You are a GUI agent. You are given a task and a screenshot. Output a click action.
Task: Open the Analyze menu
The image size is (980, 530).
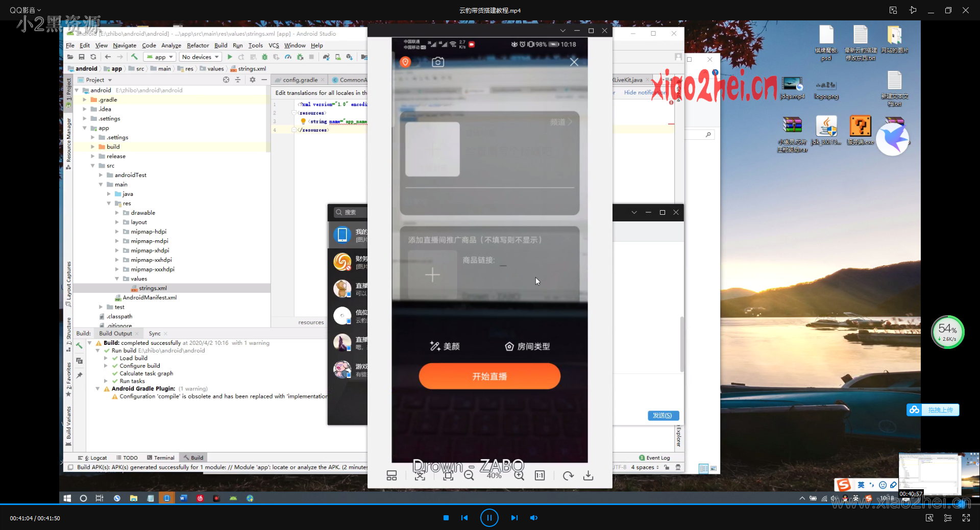[x=171, y=45]
